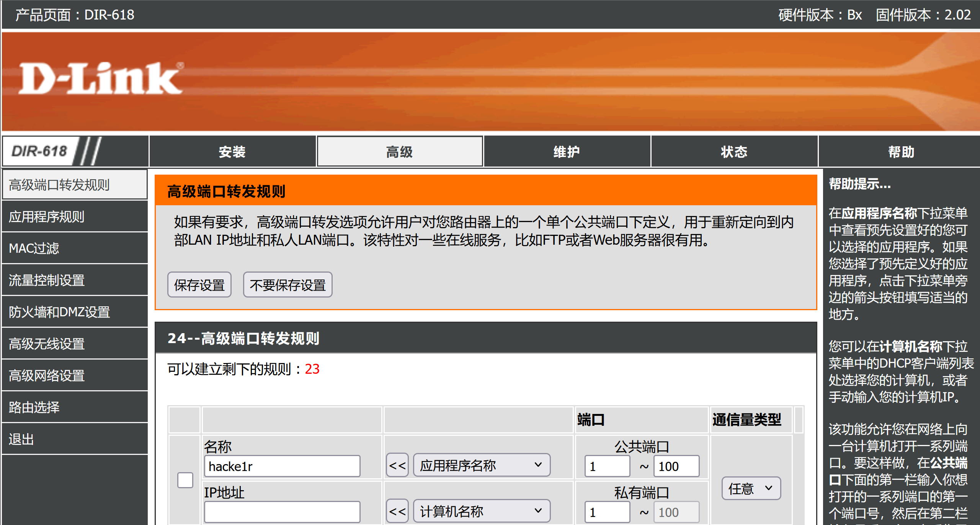Open the 应用程序名称 dropdown
980x525 pixels.
[x=481, y=466]
